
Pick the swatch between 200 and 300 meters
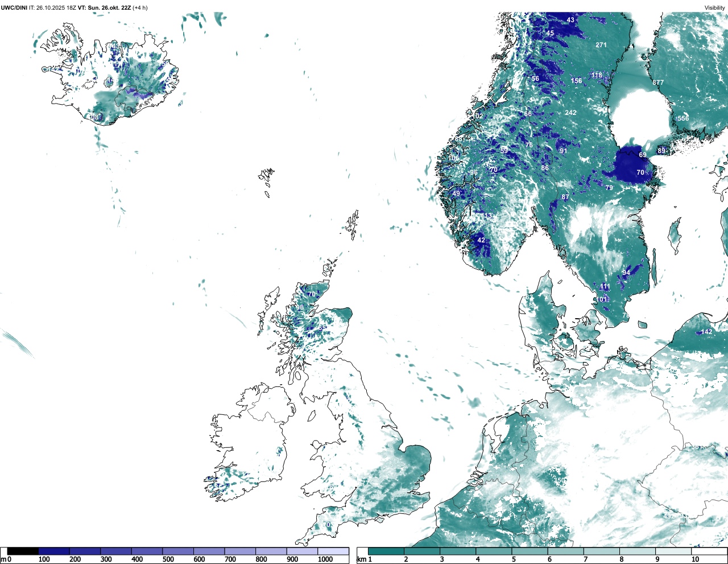click(85, 551)
